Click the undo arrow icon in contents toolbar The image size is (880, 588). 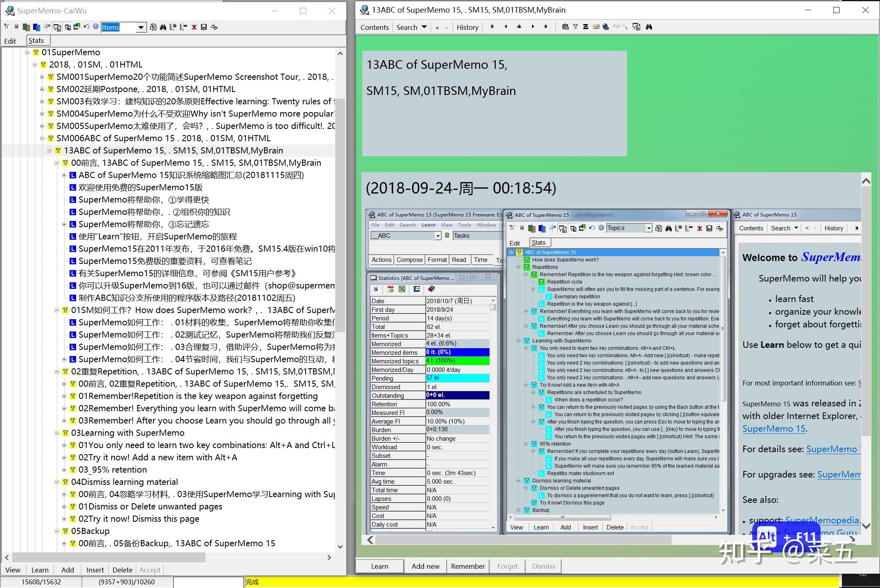click(x=86, y=27)
